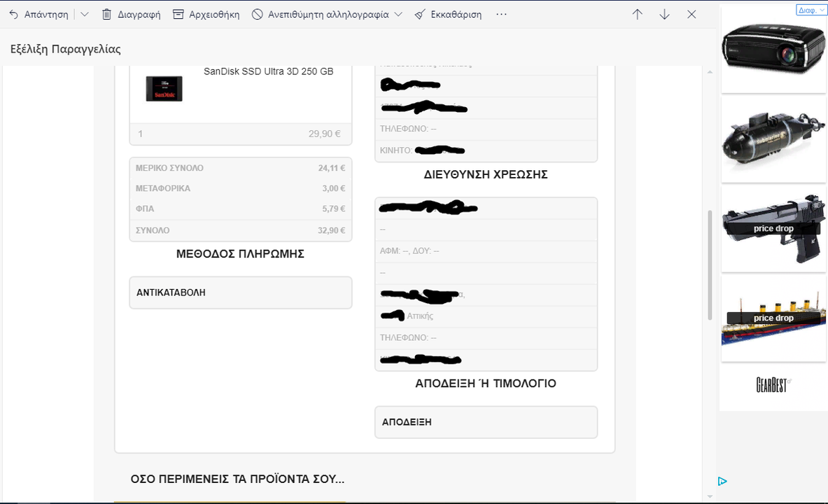
Task: Click the ΟΣΟ ΠΕΡΙΜΕΝΕΙΣ ΤΑ ΠΡΟΪΟΝΤΑ ΣΟΥ heading
Action: pyautogui.click(x=238, y=479)
